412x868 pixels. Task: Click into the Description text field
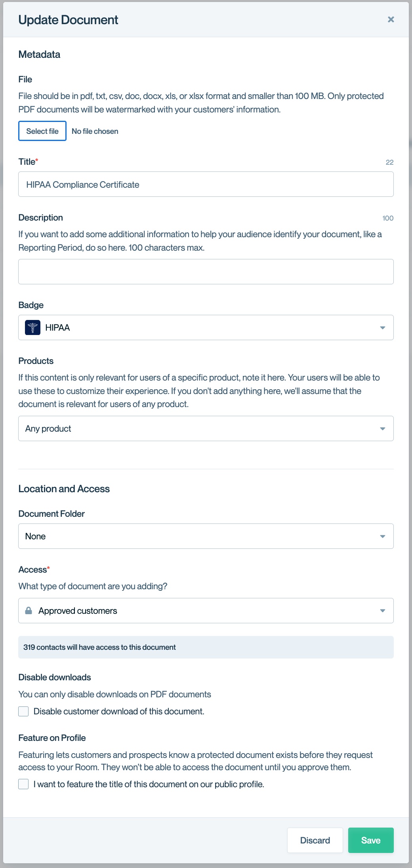(206, 272)
